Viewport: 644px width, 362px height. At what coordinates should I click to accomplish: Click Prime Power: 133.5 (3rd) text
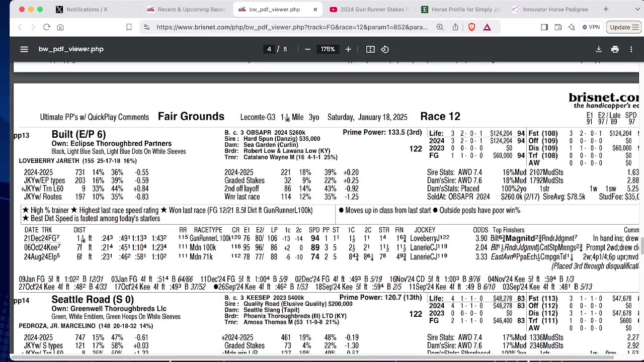382,132
